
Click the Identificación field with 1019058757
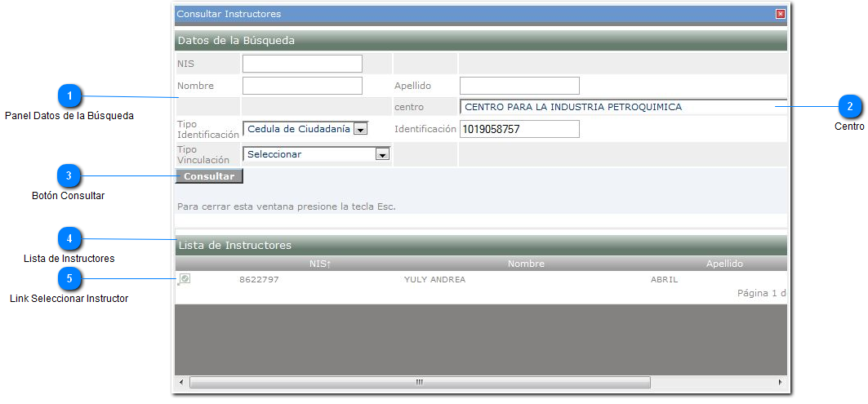[519, 129]
